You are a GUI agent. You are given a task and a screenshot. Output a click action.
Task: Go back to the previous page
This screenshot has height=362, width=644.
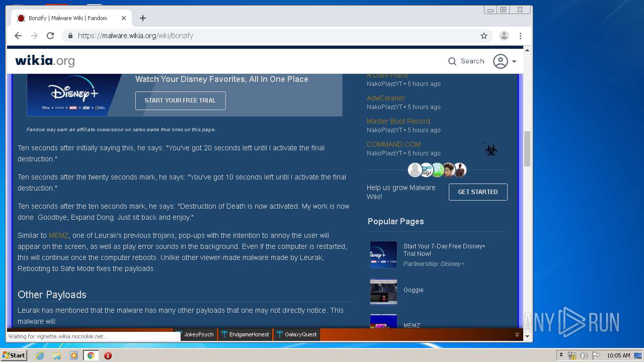click(x=18, y=36)
